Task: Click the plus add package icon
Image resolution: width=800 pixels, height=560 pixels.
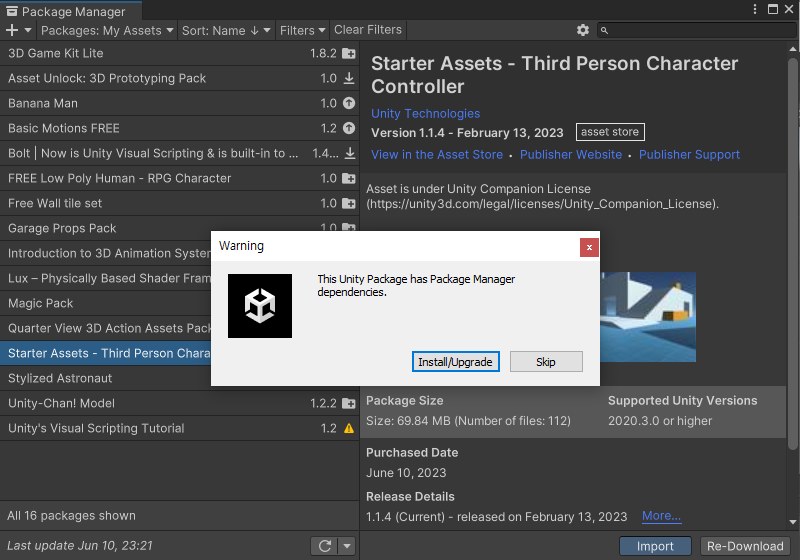Action: pos(12,31)
